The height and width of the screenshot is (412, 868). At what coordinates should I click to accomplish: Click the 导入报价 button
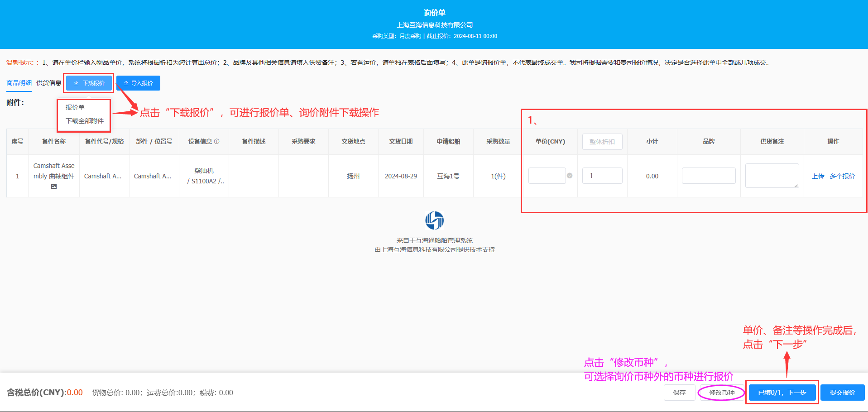(x=138, y=83)
